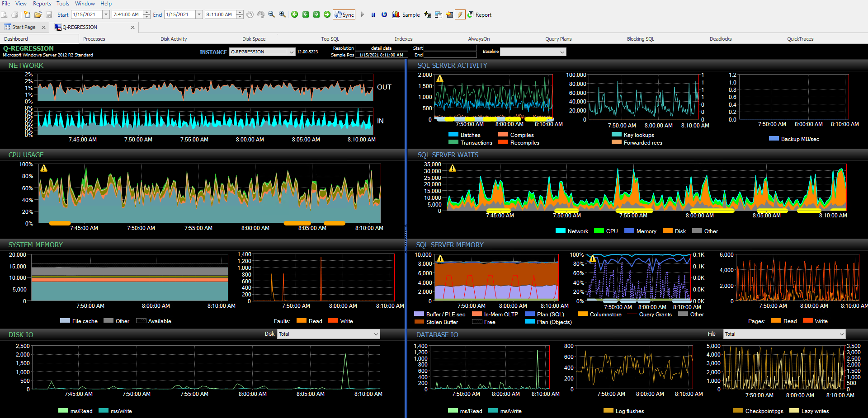
Task: Open a saved session via the folder icon
Action: tap(38, 14)
